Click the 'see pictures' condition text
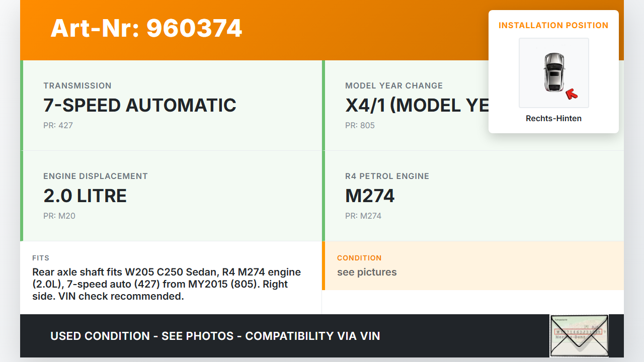 [367, 272]
